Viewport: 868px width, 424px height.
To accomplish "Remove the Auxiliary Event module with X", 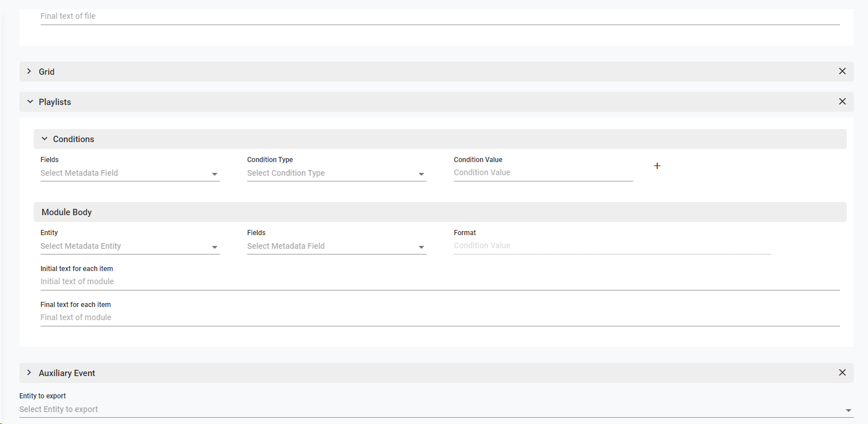I will (x=842, y=373).
